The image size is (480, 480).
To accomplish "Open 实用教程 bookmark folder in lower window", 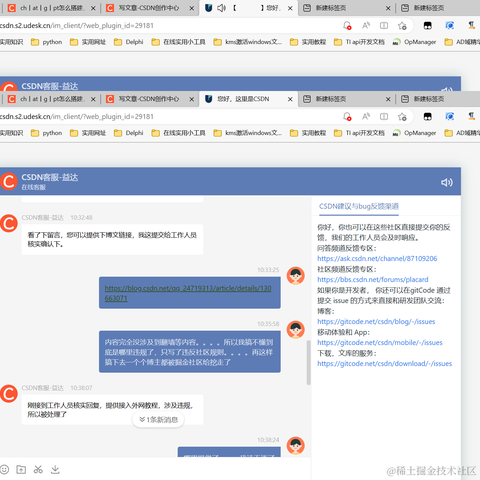I will (x=308, y=133).
